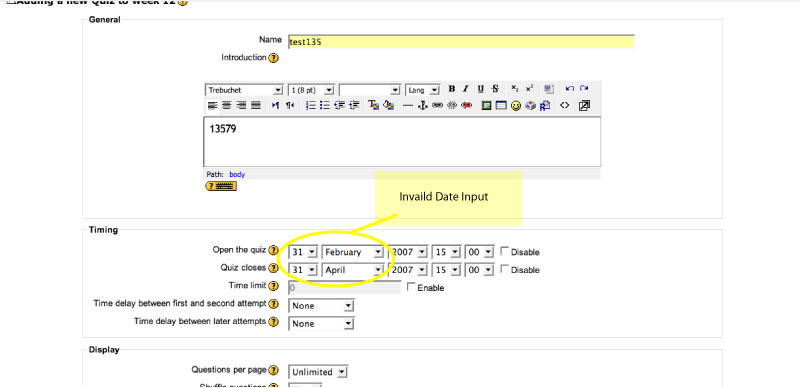
Task: Open the editor keyboard shortcuts help button
Action: coord(221,186)
